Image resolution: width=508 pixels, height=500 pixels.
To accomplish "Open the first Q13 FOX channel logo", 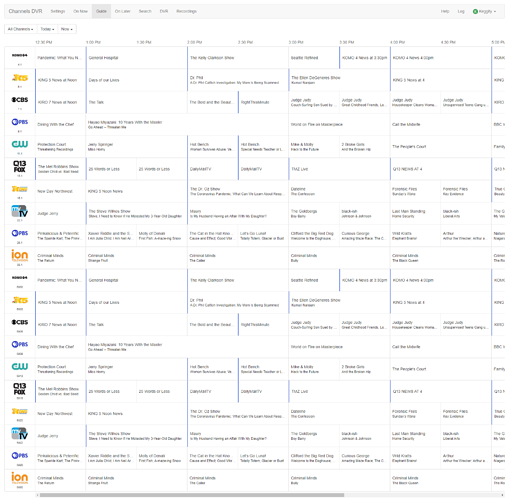I will coord(20,166).
